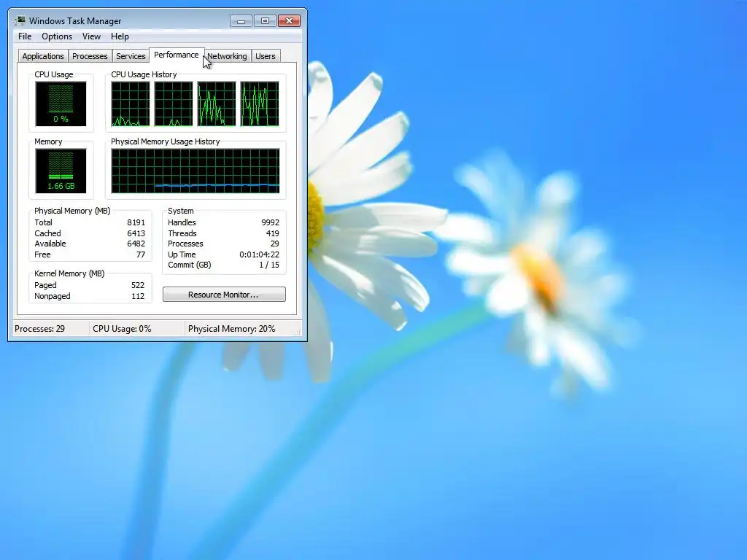747x560 pixels.
Task: Switch to the Users tab
Action: pyautogui.click(x=266, y=56)
